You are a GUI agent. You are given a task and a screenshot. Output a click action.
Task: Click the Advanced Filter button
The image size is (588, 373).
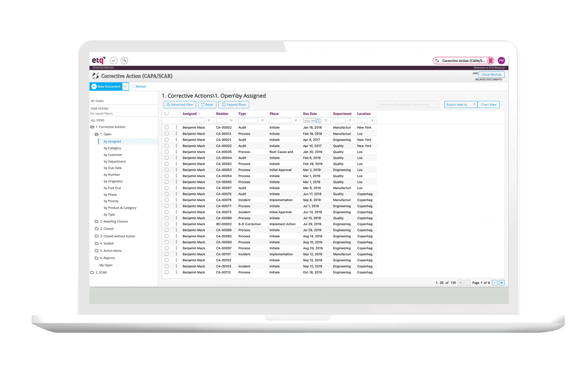[180, 105]
